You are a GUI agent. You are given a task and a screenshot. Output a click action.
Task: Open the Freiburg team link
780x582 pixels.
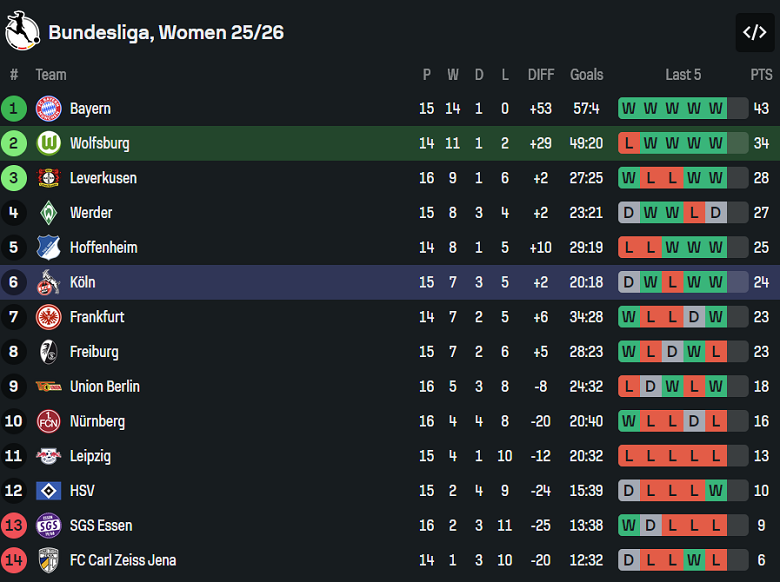pos(94,352)
